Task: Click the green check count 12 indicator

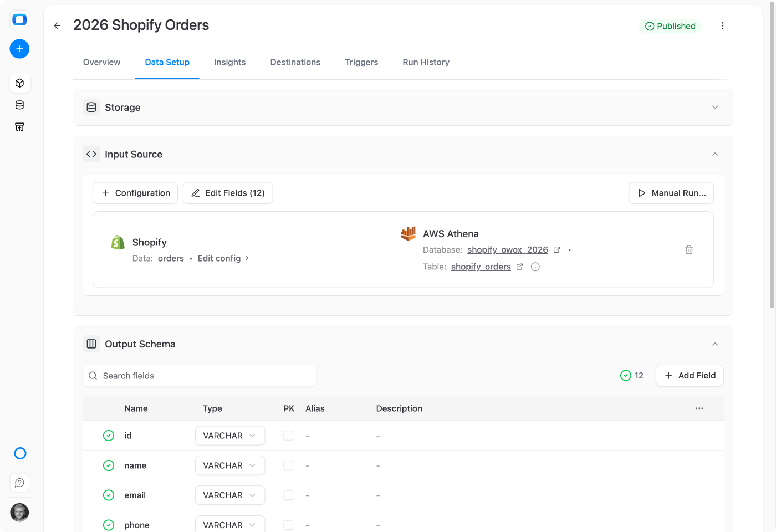Action: 632,376
